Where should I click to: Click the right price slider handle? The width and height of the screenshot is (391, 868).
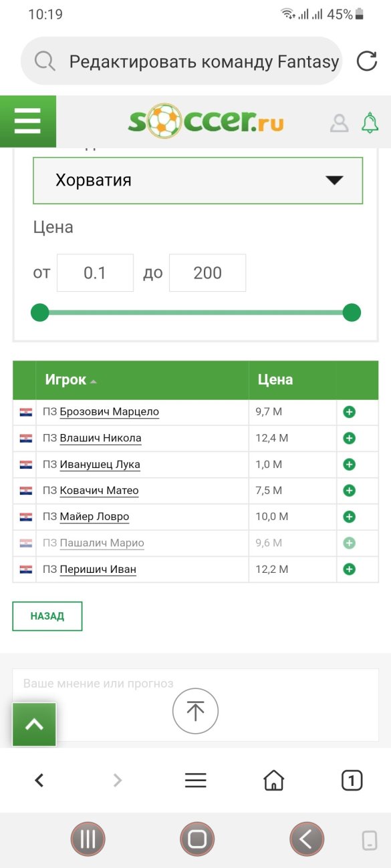pyautogui.click(x=352, y=312)
